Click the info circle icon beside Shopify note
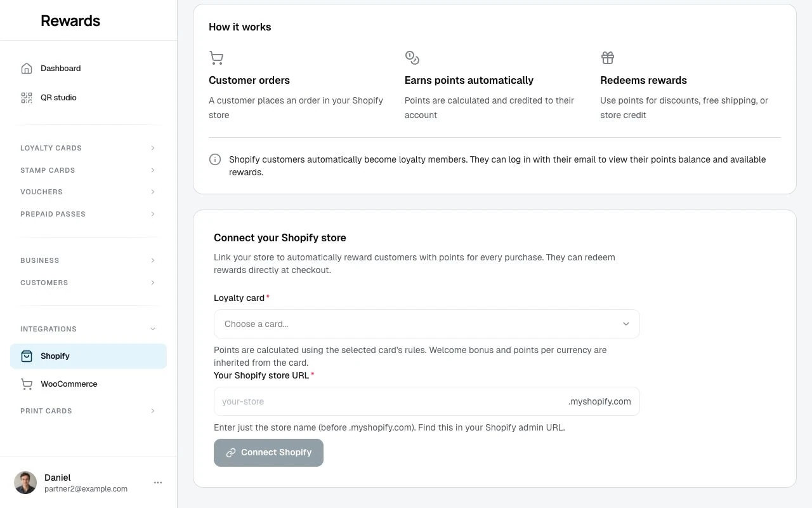 coord(215,159)
